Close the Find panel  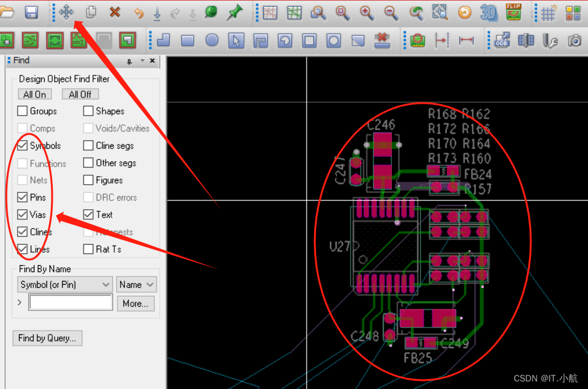pyautogui.click(x=152, y=60)
